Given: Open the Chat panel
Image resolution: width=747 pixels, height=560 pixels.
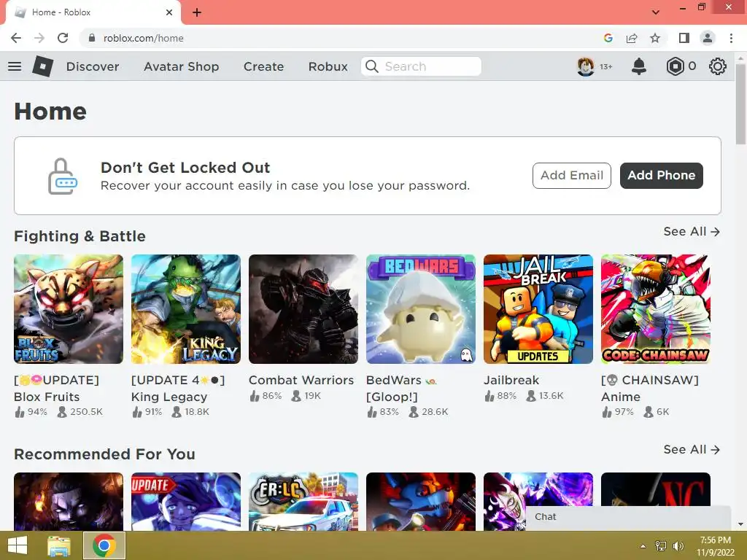Looking at the screenshot, I should pyautogui.click(x=628, y=518).
